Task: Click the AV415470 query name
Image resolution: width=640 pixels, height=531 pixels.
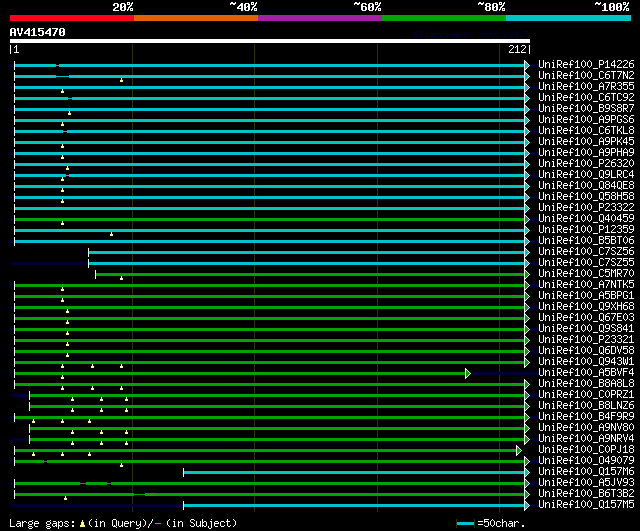Action: (x=38, y=32)
